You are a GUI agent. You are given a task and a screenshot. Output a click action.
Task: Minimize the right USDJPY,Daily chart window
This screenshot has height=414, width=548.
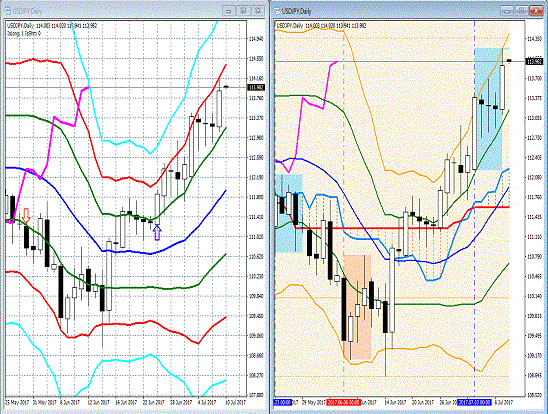[x=506, y=11]
